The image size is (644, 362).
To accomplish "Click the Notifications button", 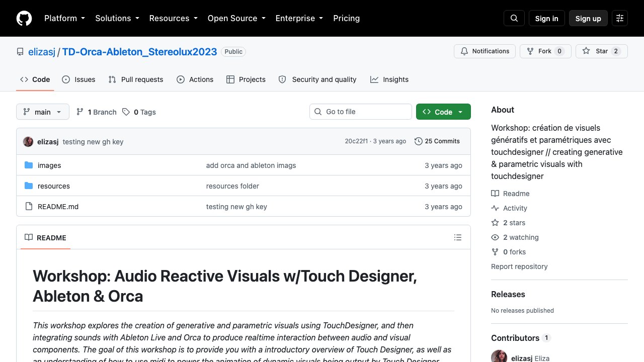I will click(485, 51).
